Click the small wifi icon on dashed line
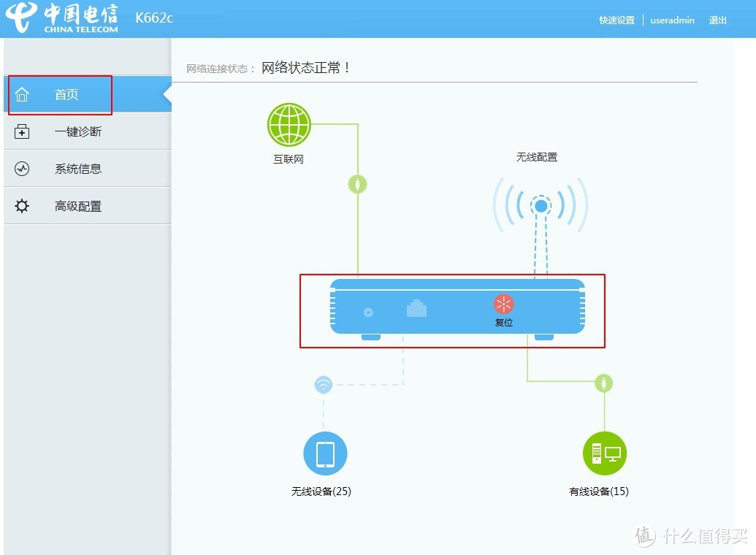 coord(324,384)
